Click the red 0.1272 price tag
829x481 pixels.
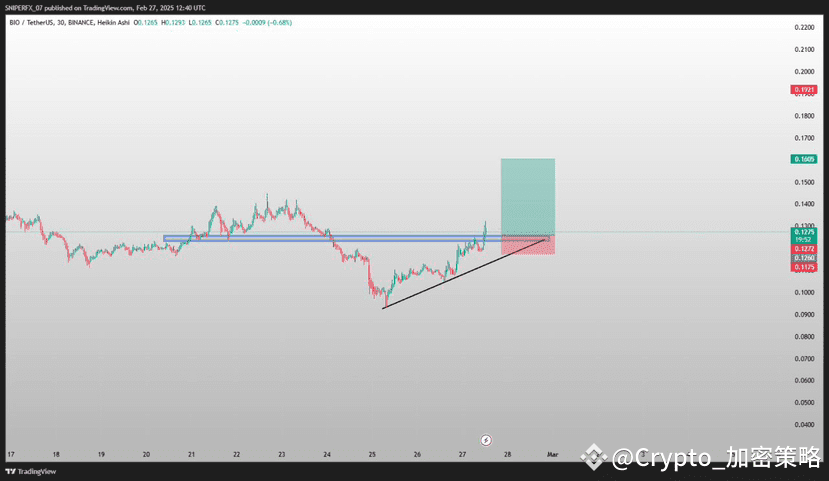[x=804, y=249]
